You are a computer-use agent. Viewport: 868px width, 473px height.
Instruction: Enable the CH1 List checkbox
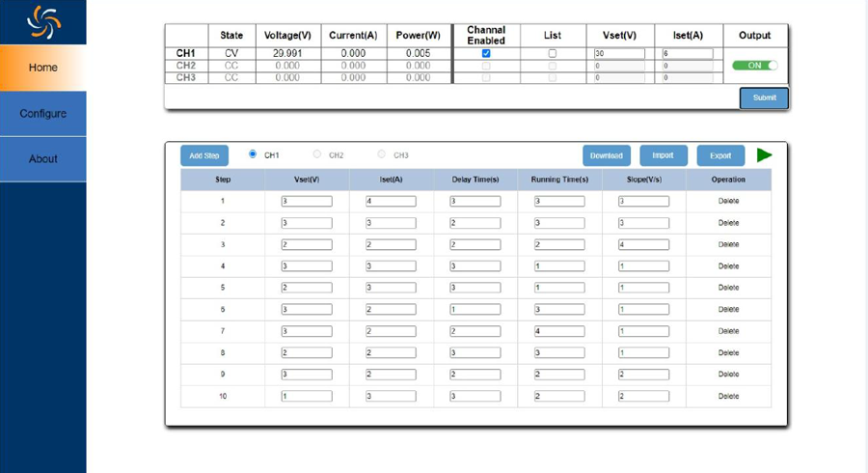coord(553,54)
